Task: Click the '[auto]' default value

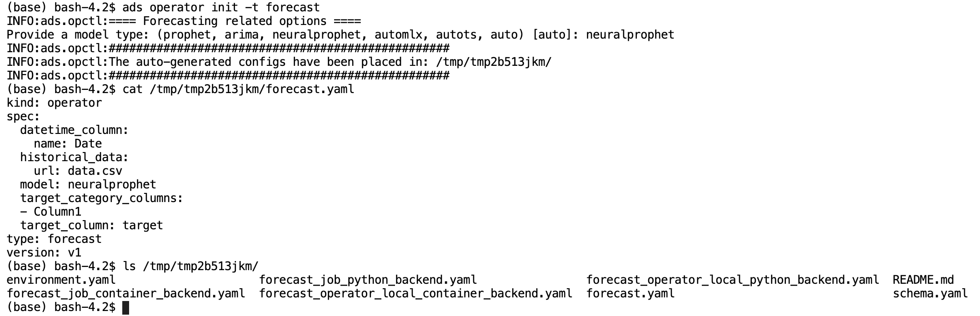Action: pyautogui.click(x=552, y=35)
